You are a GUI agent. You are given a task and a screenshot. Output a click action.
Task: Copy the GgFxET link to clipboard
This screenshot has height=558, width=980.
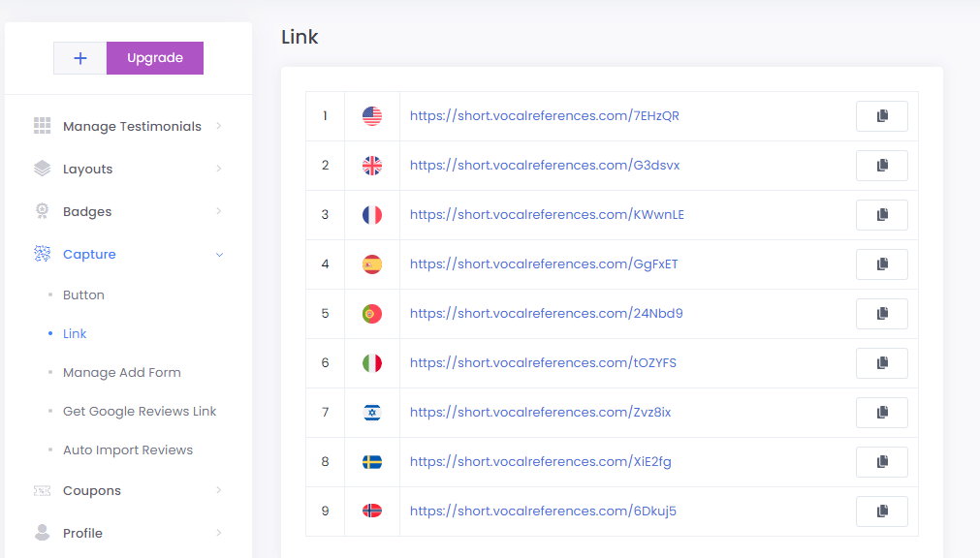[x=882, y=263]
